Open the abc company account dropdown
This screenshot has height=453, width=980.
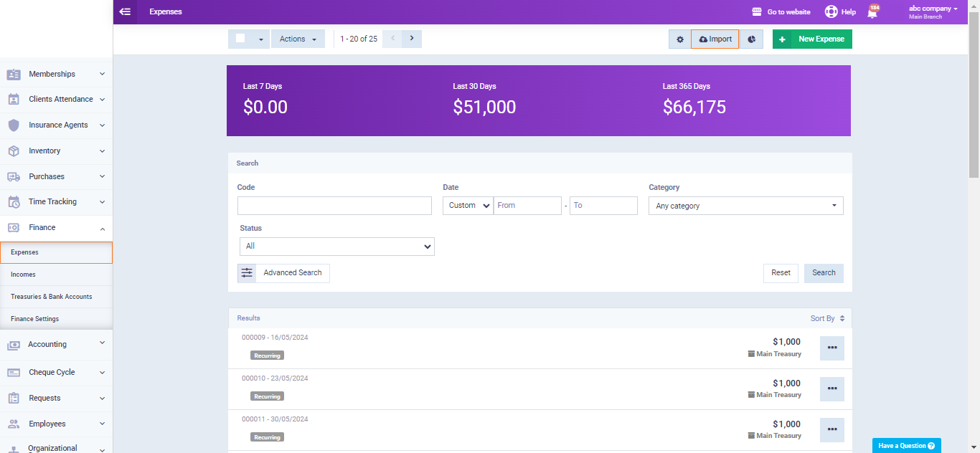click(933, 11)
